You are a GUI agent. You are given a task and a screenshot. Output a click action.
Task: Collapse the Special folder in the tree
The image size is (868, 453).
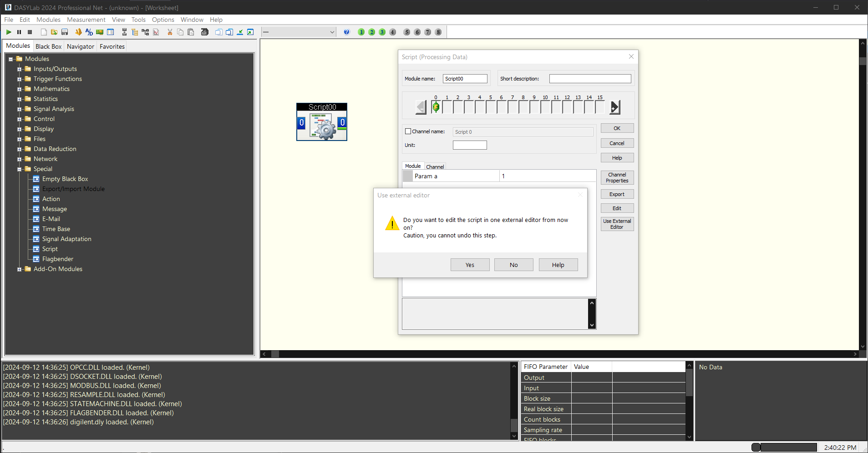coord(20,169)
